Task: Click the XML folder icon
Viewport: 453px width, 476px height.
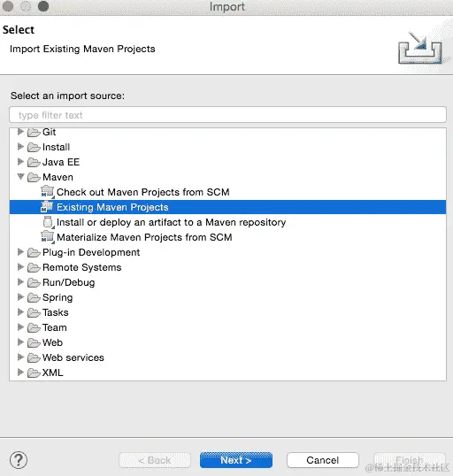Action: 34,372
